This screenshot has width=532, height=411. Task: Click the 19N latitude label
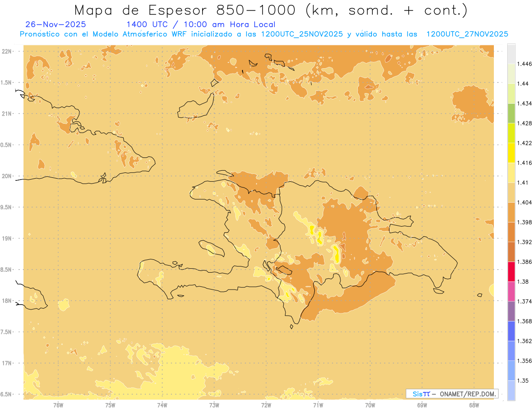pos(7,239)
